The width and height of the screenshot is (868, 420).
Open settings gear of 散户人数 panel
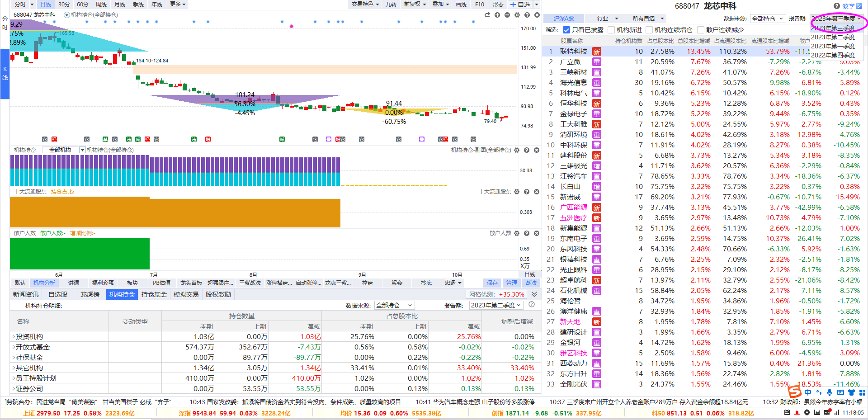coord(517,233)
